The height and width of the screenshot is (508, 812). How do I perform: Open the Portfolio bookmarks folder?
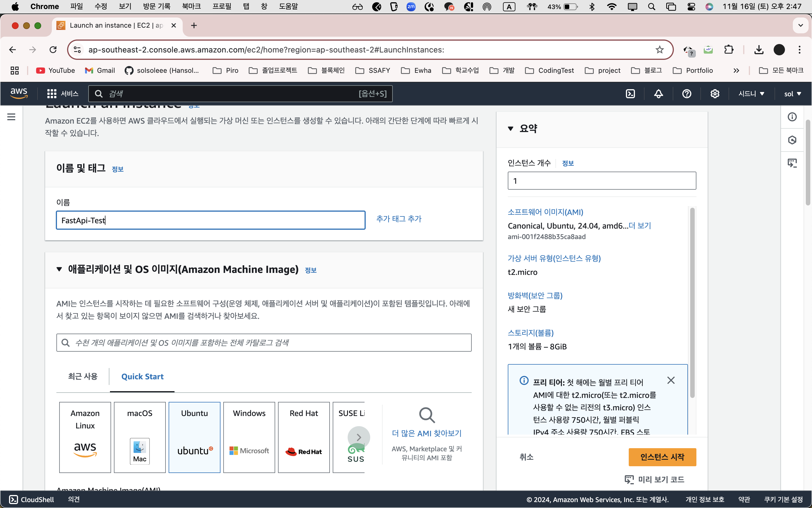point(692,71)
